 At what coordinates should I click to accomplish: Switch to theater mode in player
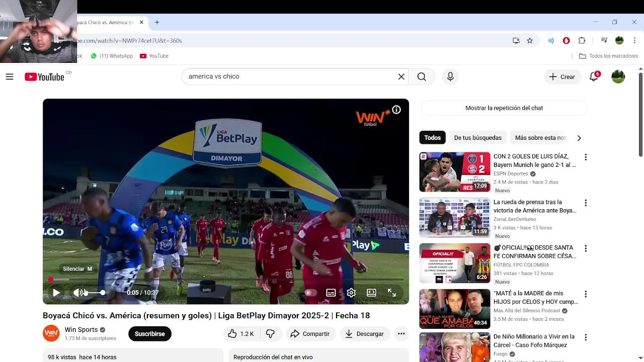pyautogui.click(x=371, y=293)
